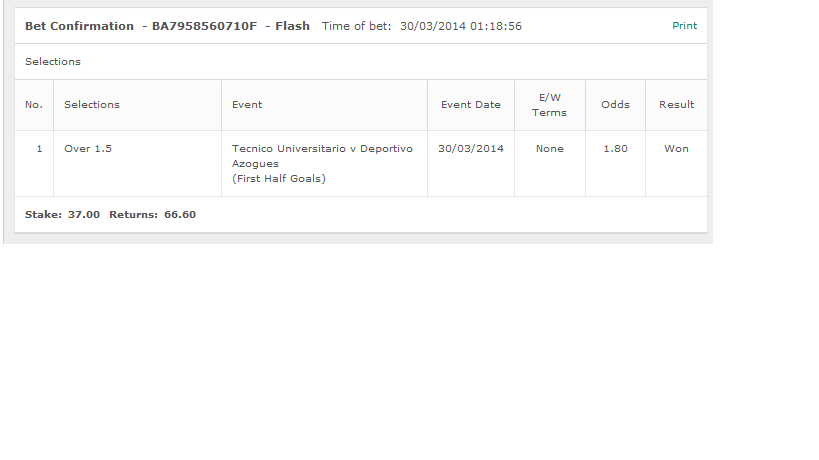Click the Event column header

pyautogui.click(x=247, y=104)
